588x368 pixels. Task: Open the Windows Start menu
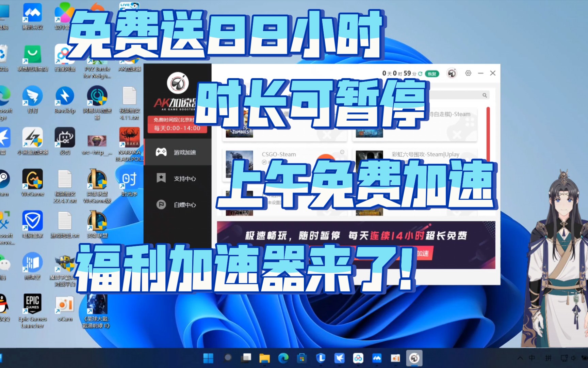click(208, 358)
